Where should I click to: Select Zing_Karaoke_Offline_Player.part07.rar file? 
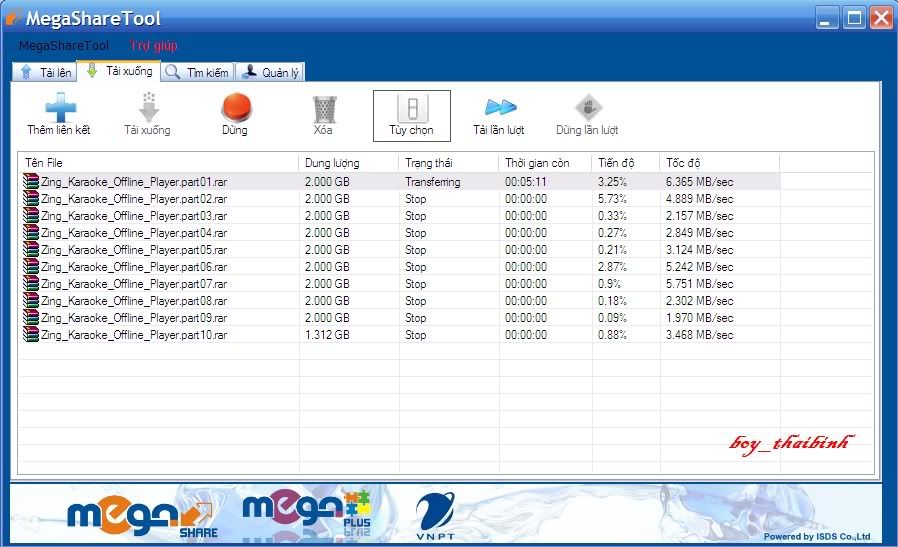click(134, 284)
